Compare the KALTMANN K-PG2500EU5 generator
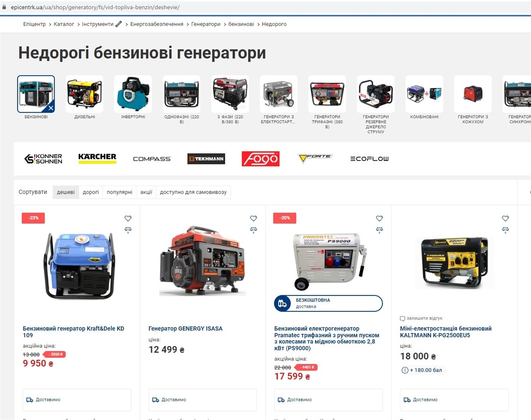This screenshot has width=531, height=420. coord(505,230)
